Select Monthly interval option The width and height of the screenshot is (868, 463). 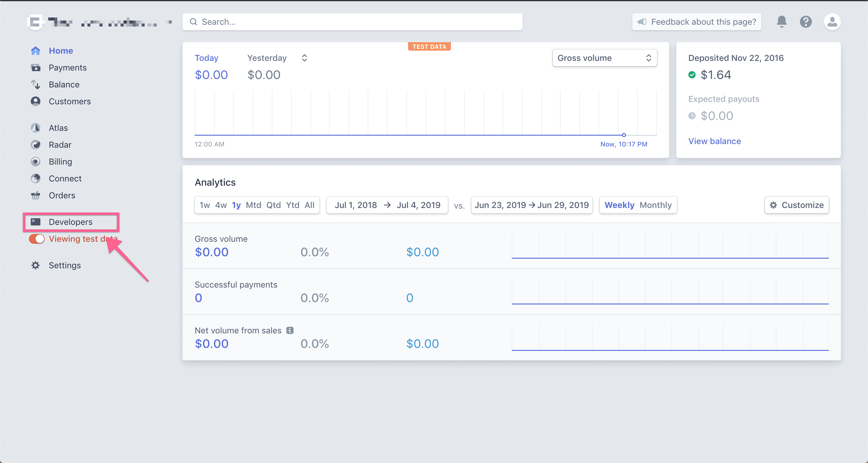pyautogui.click(x=656, y=205)
